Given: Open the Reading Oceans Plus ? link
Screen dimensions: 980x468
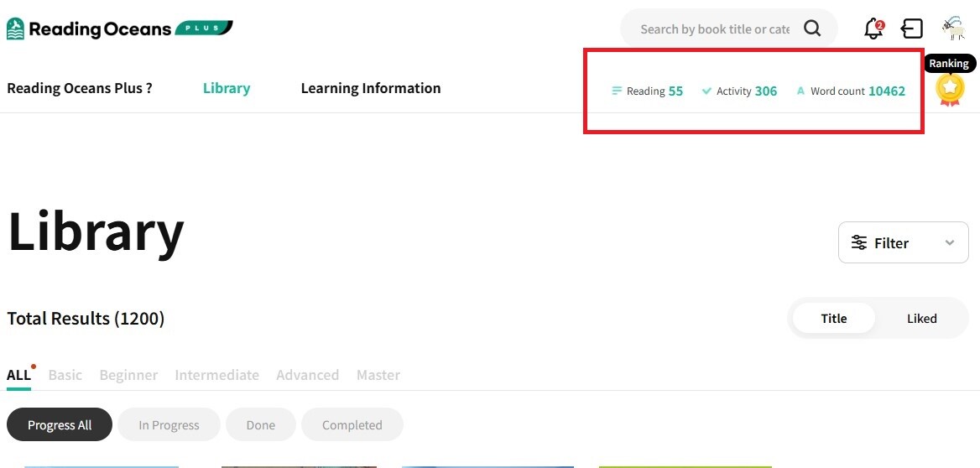Looking at the screenshot, I should click(x=80, y=88).
